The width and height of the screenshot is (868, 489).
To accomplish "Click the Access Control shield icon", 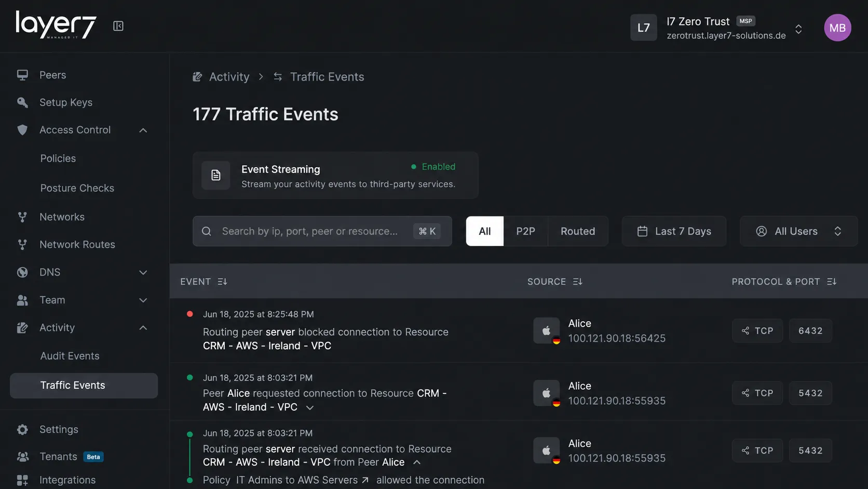I will [22, 130].
